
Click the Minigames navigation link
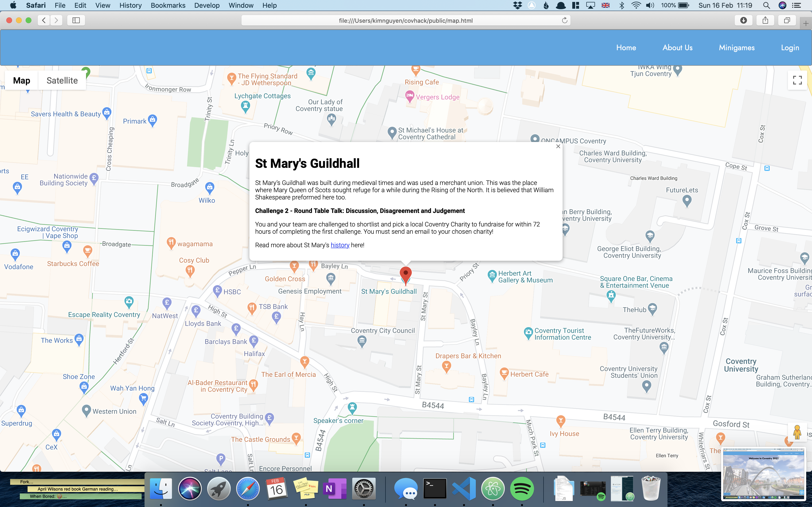pos(737,48)
